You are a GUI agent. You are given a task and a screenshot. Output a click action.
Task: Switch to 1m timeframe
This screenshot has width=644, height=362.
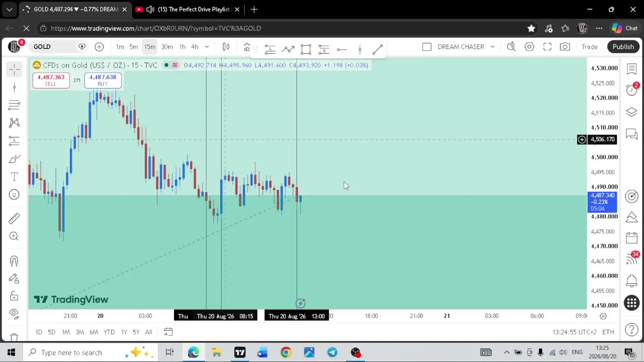click(120, 47)
